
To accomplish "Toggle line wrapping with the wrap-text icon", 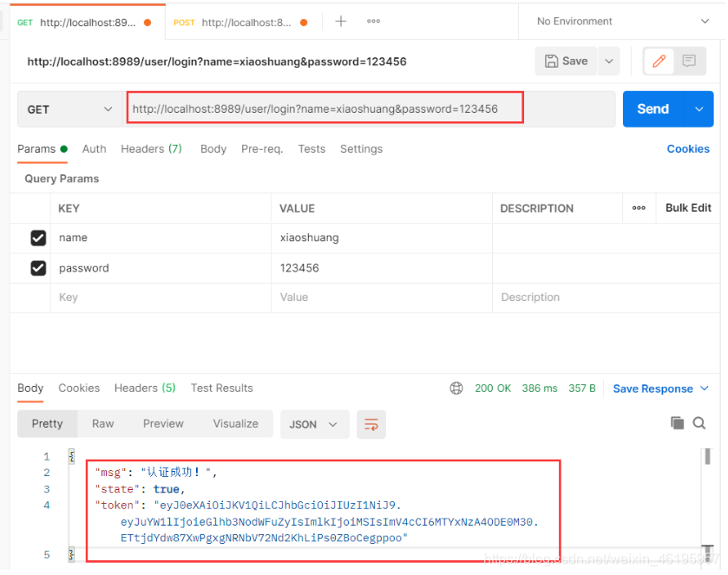I will tap(371, 424).
